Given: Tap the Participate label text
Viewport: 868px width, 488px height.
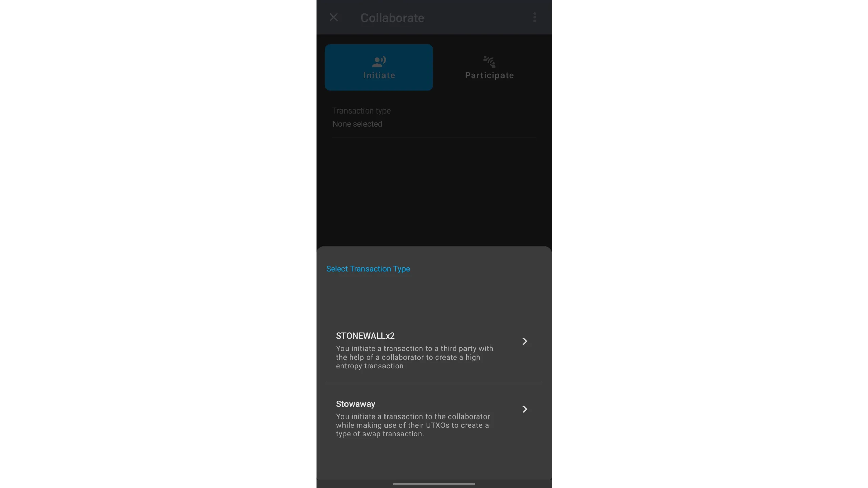Looking at the screenshot, I should pyautogui.click(x=489, y=75).
